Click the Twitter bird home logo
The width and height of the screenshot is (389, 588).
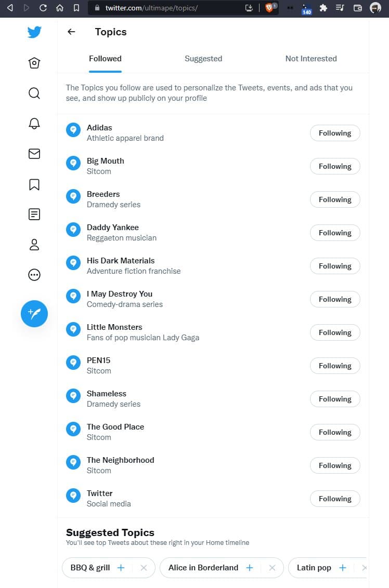[34, 32]
